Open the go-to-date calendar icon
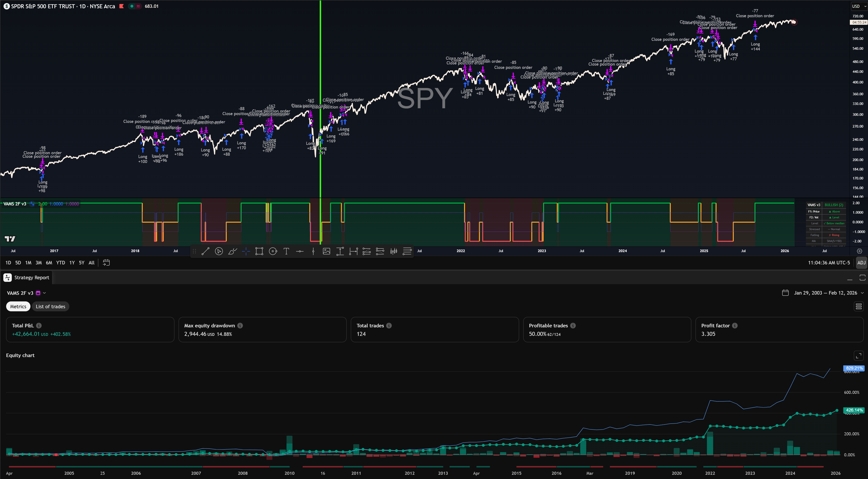This screenshot has height=479, width=868. (x=106, y=263)
